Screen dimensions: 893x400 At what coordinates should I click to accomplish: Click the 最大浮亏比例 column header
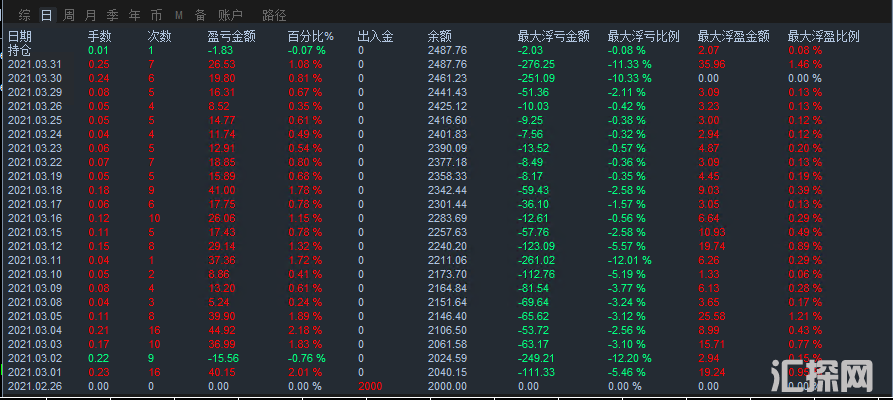coord(644,36)
